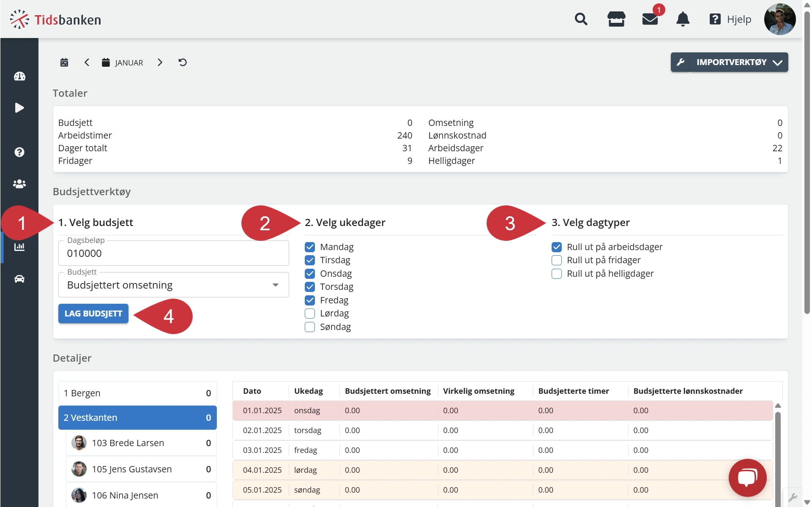Viewport: 812px width, 507px height.
Task: Select employee 105 Jens Gustavsen
Action: tap(141, 469)
